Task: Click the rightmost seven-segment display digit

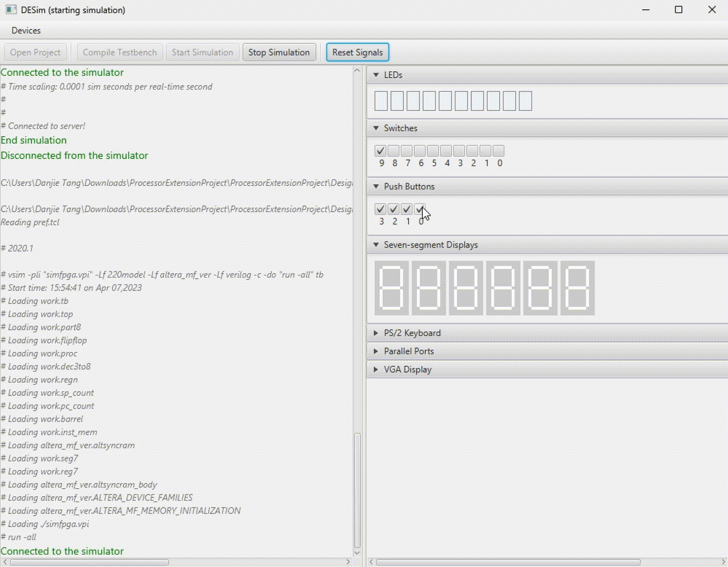Action: click(578, 288)
